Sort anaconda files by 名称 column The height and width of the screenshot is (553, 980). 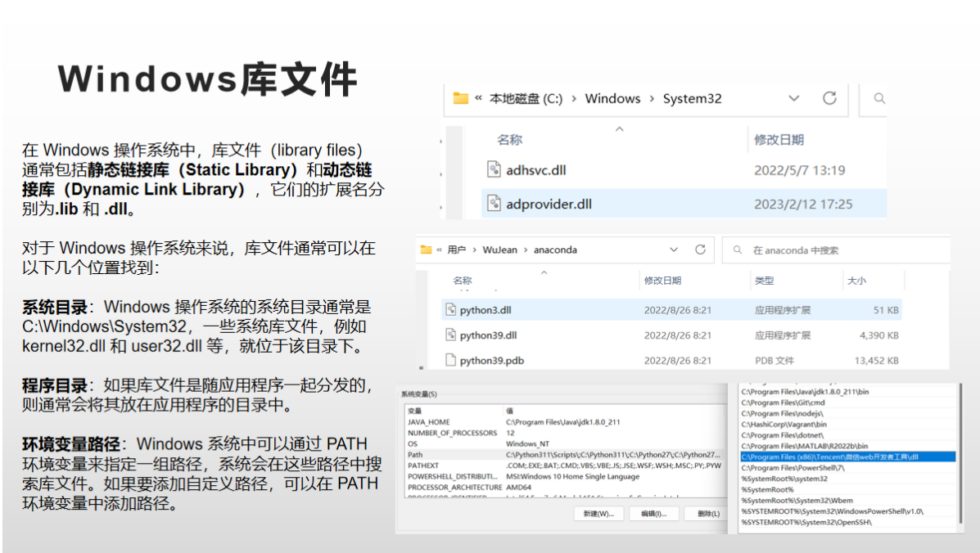click(x=463, y=281)
